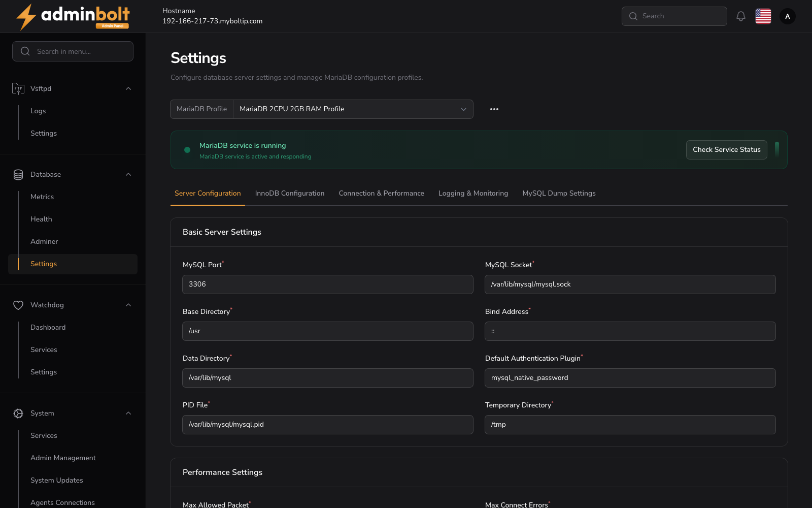
Task: Focus the Search in menu field
Action: [73, 51]
